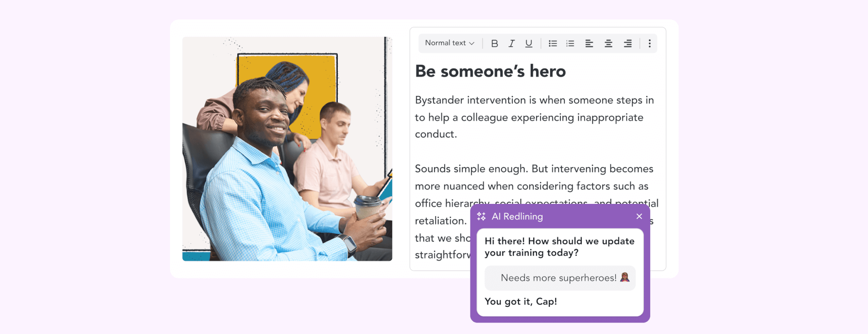Insert a numbered list
Viewport: 868px width, 334px height.
tap(570, 43)
